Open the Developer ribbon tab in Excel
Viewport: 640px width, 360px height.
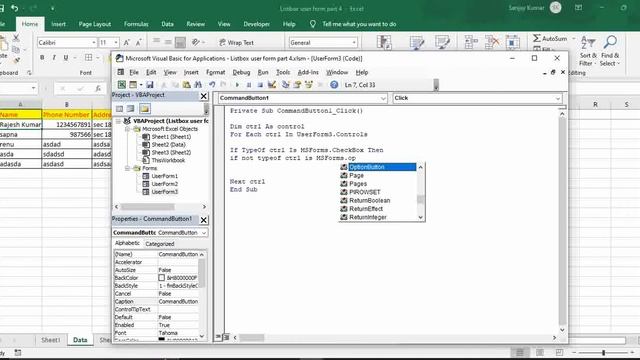[x=256, y=24]
